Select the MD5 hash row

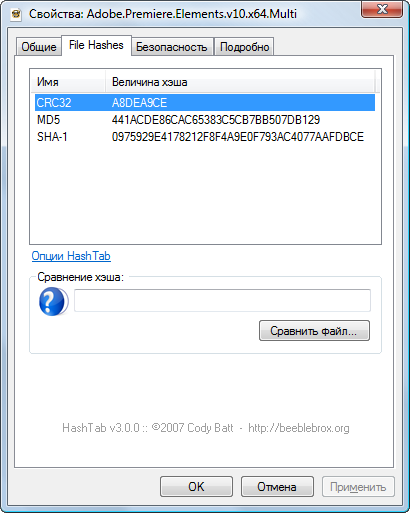pyautogui.click(x=205, y=120)
